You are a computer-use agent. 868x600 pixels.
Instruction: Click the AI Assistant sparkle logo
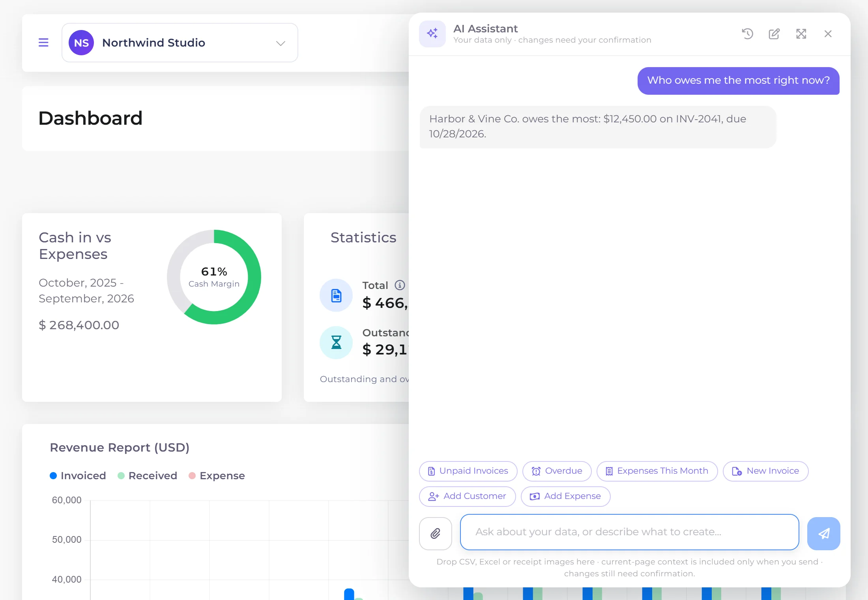[x=432, y=34]
